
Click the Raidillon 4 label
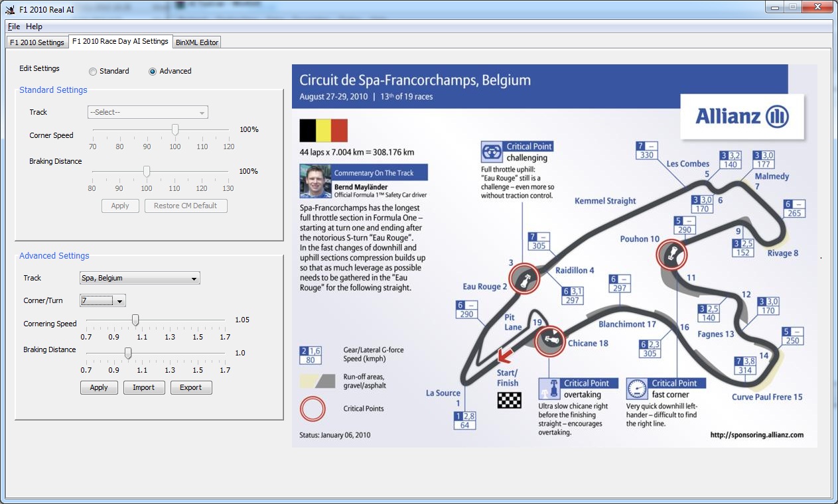point(575,270)
